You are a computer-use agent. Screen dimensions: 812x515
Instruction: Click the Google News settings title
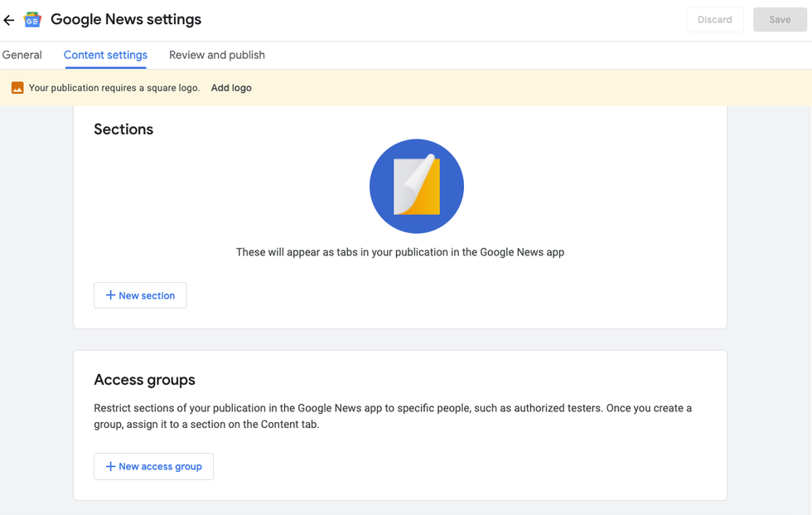click(126, 20)
